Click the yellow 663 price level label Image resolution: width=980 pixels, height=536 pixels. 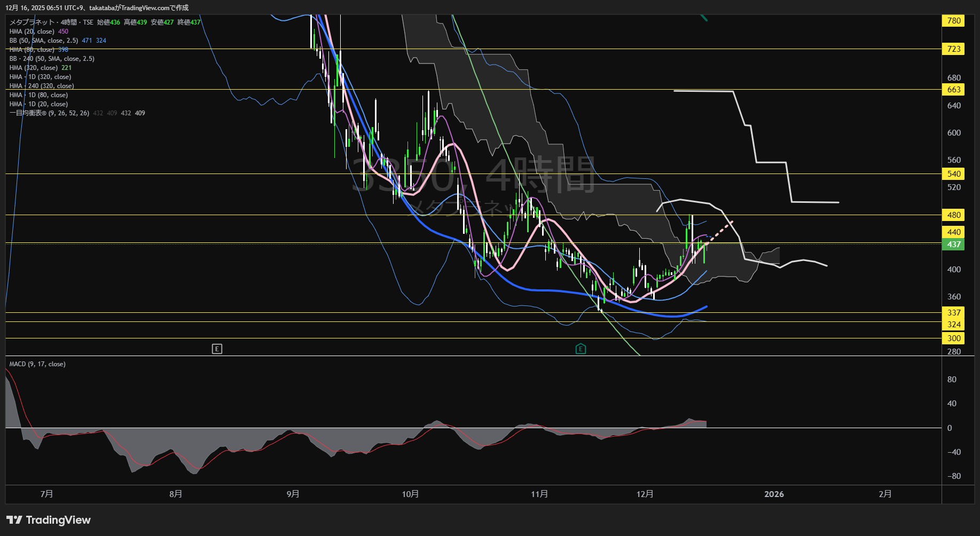953,90
